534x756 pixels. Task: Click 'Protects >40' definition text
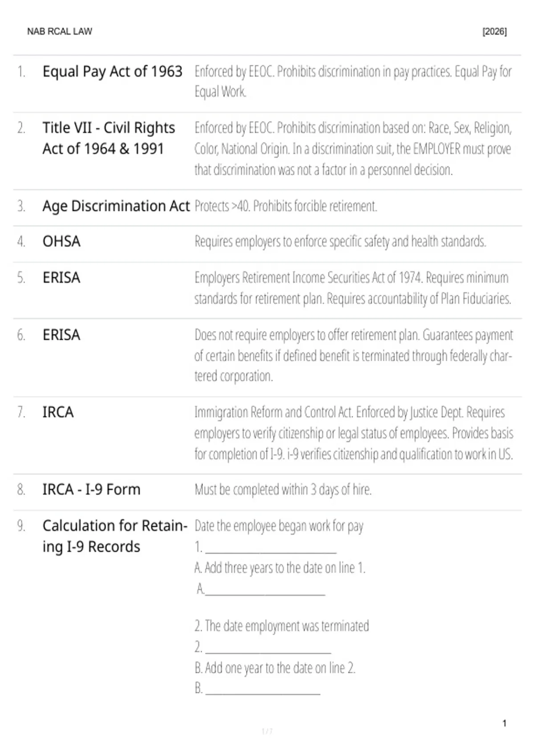tap(286, 206)
